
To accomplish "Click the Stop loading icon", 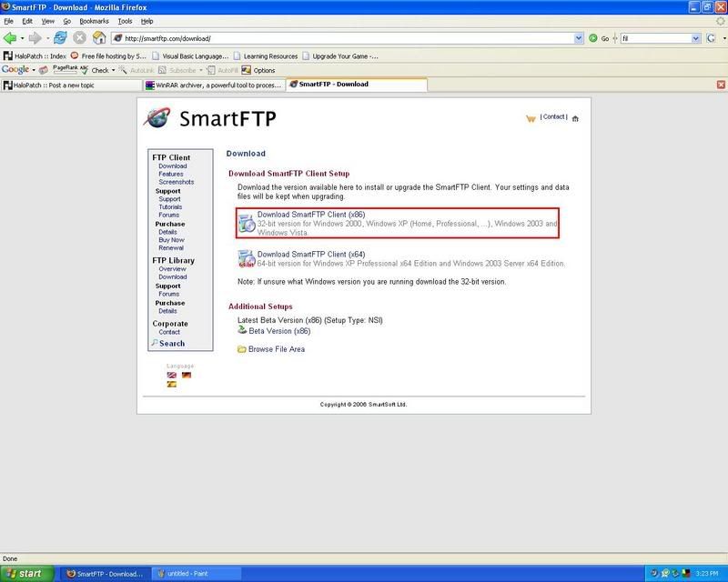I will [x=80, y=38].
